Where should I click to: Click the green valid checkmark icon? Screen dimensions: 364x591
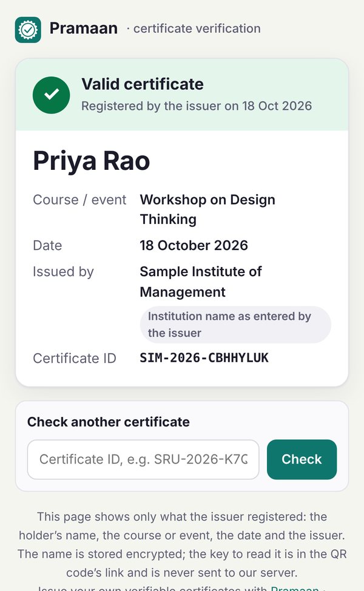(51, 95)
